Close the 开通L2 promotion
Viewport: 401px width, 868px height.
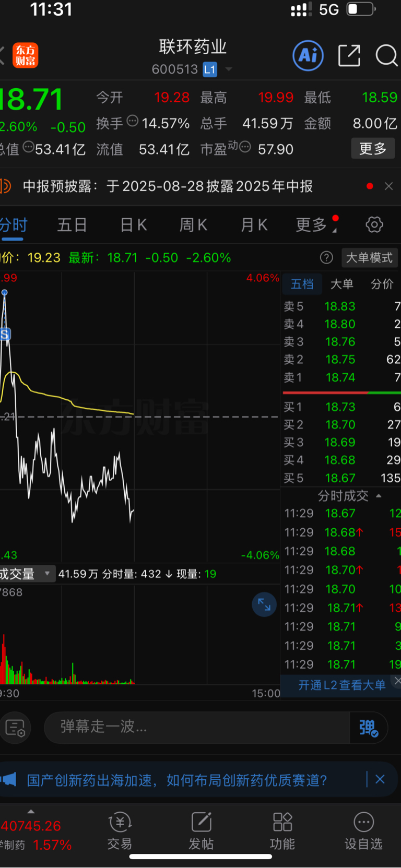click(x=397, y=680)
